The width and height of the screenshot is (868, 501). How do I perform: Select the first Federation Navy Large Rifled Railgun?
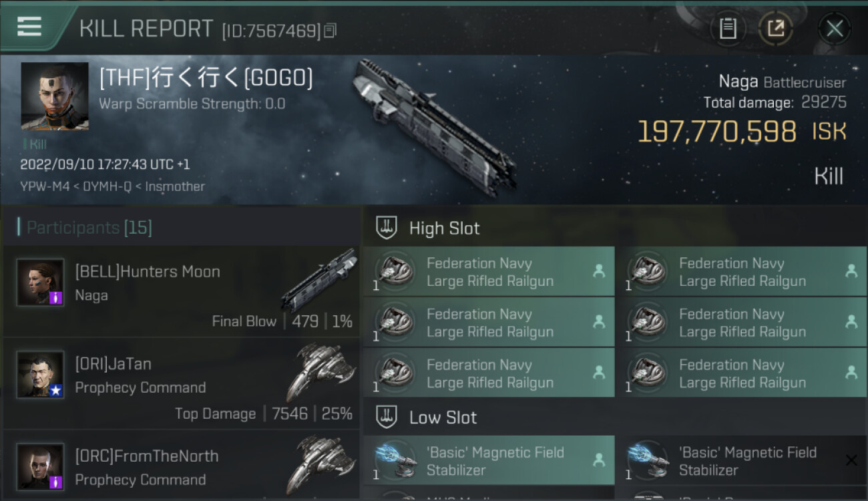[489, 272]
